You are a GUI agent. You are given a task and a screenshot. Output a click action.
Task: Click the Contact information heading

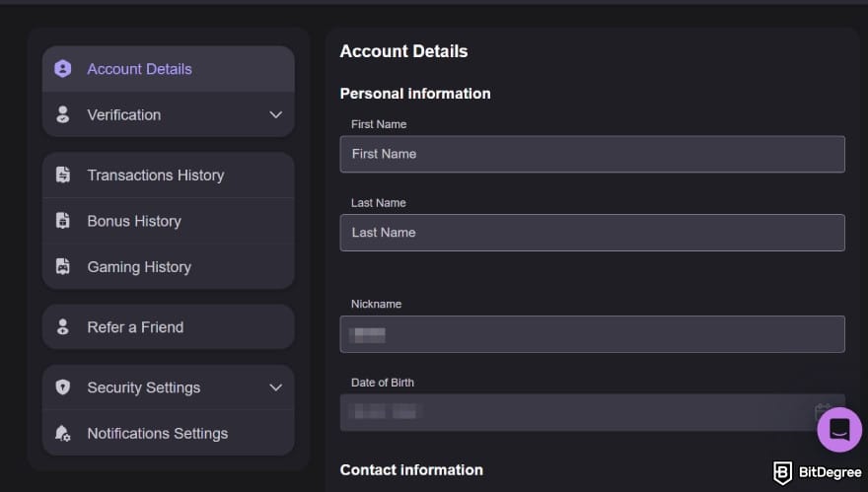pos(411,470)
